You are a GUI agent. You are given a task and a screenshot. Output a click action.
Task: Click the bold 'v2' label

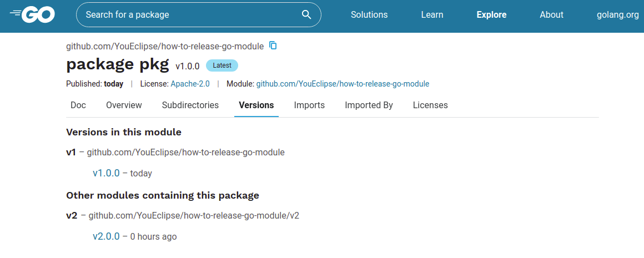72,215
